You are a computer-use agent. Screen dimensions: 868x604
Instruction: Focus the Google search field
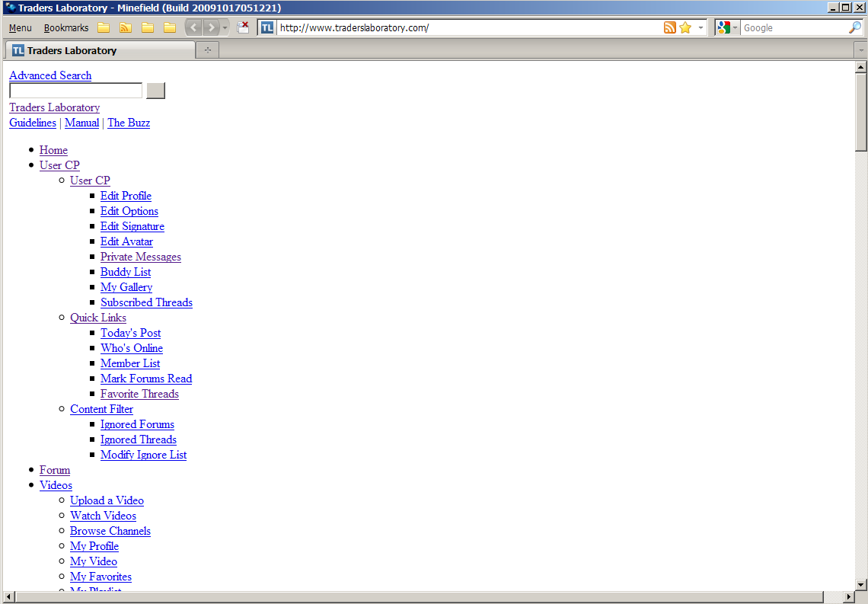794,27
